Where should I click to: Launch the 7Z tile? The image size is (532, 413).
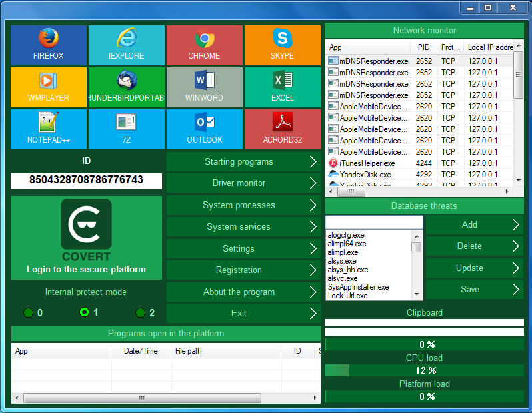(x=127, y=129)
